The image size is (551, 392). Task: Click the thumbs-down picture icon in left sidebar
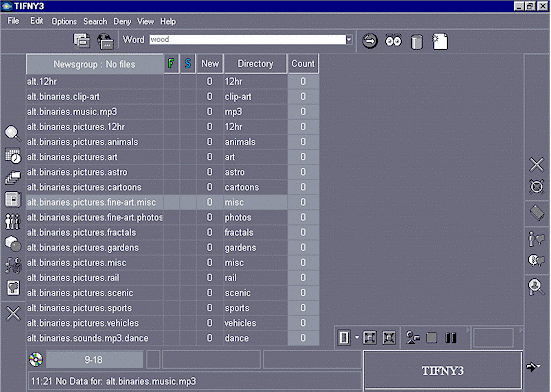(13, 288)
